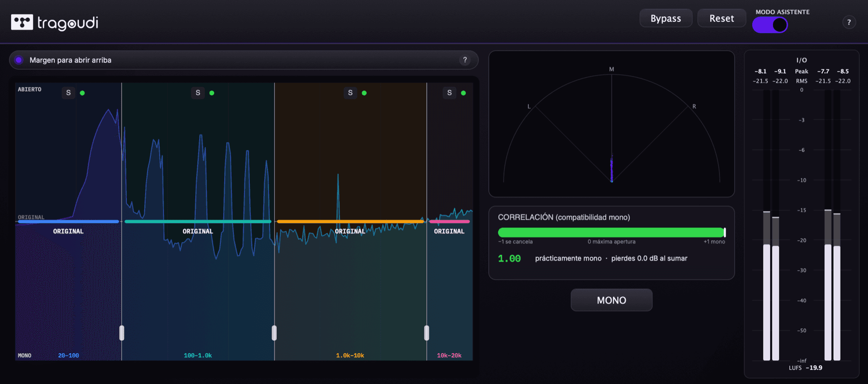Click the MONO axis label at spectrum bottom

point(25,356)
